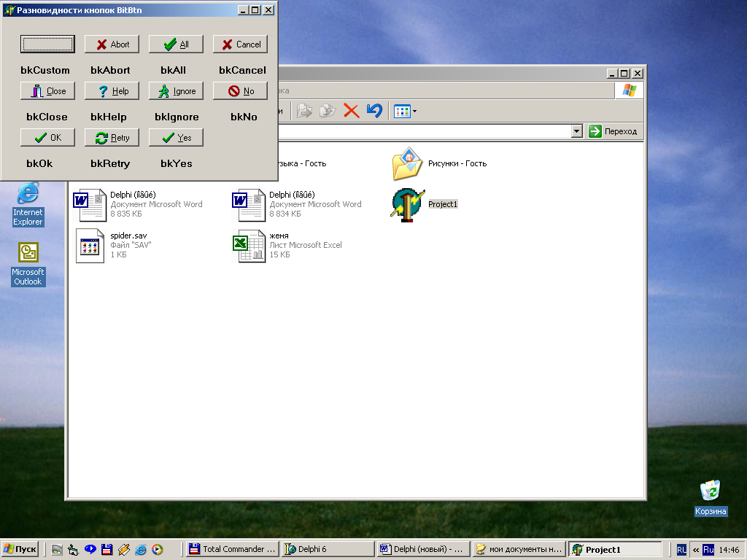Viewport: 747px width, 560px height.
Task: Select the Рисунки - Гость folder
Action: tap(438, 163)
